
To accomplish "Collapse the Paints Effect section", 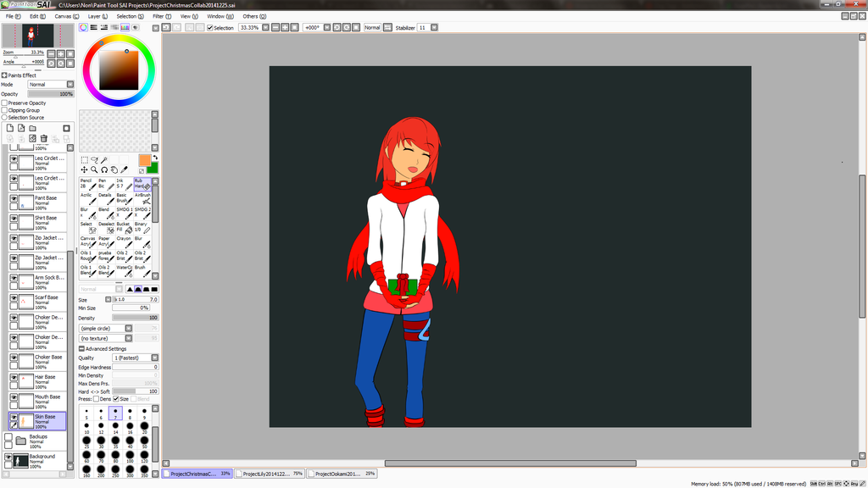I will (4, 75).
